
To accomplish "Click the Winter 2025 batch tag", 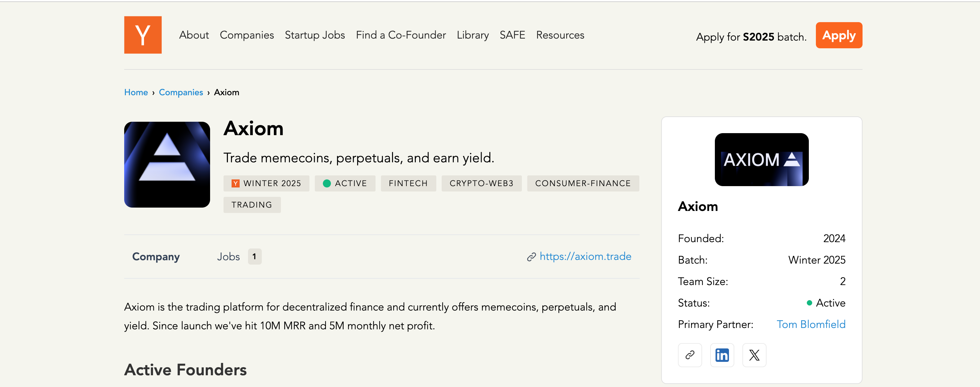I will (x=266, y=183).
